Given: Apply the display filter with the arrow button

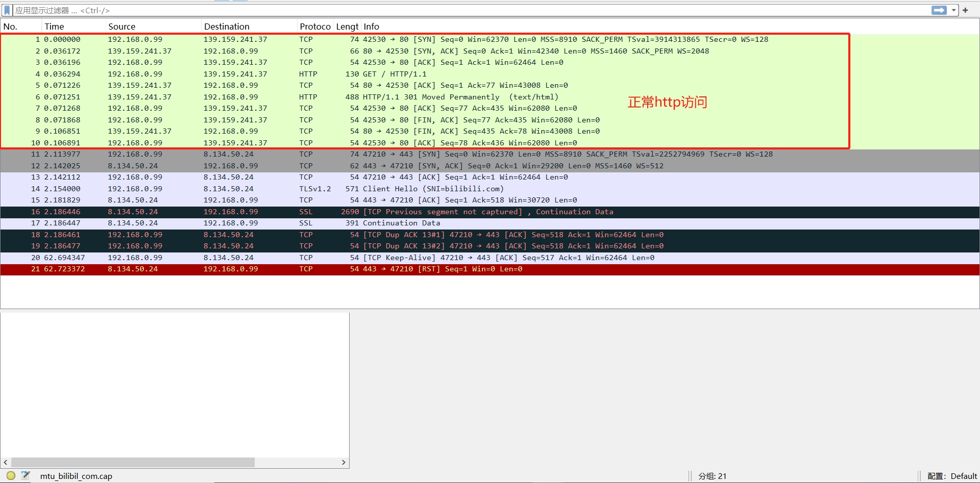Looking at the screenshot, I should coord(938,10).
